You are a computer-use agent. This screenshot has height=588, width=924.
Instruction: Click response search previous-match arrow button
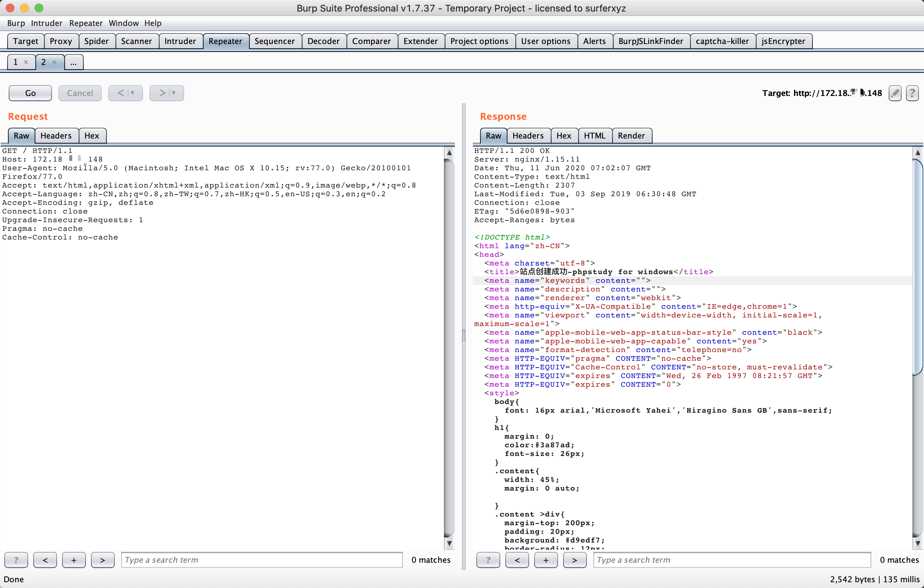[517, 560]
